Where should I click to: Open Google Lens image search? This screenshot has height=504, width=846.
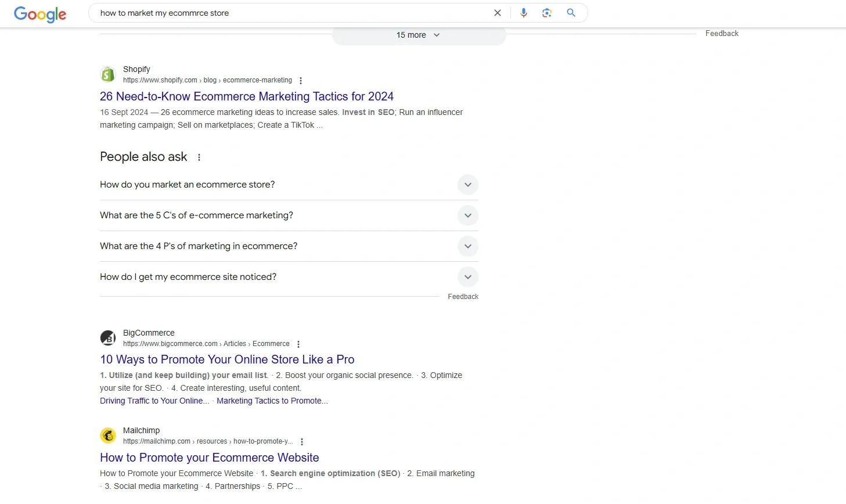546,12
